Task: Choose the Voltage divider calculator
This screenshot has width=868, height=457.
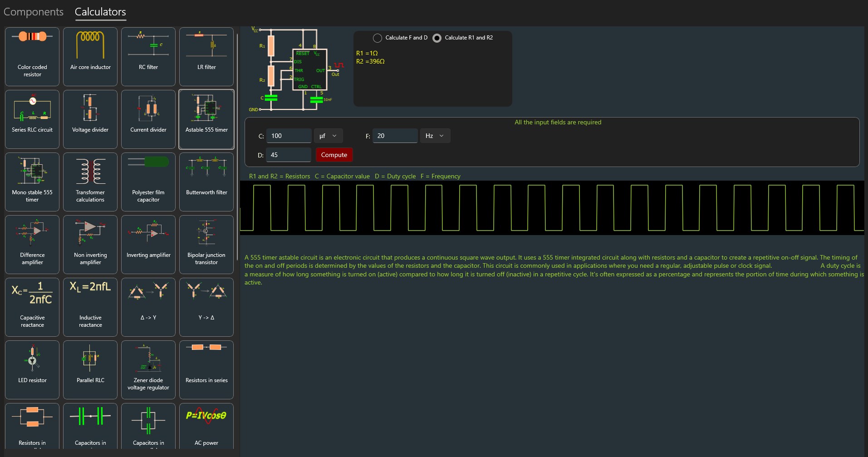Action: (x=90, y=119)
